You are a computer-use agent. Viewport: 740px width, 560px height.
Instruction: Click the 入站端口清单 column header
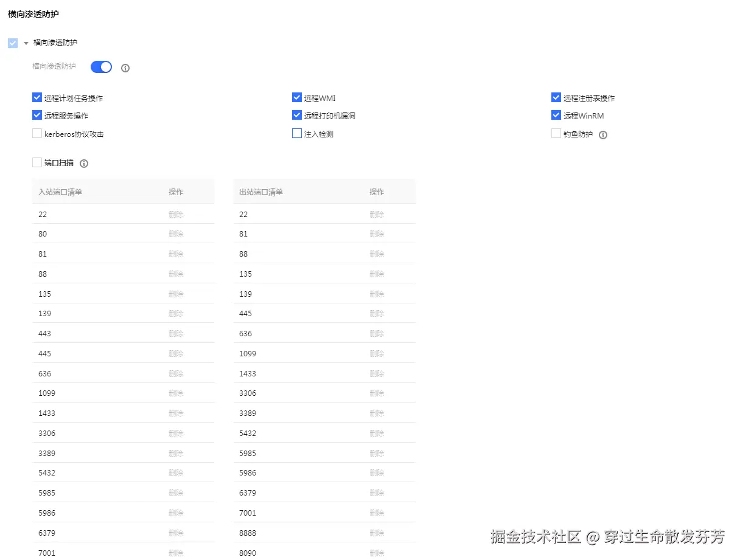[60, 192]
